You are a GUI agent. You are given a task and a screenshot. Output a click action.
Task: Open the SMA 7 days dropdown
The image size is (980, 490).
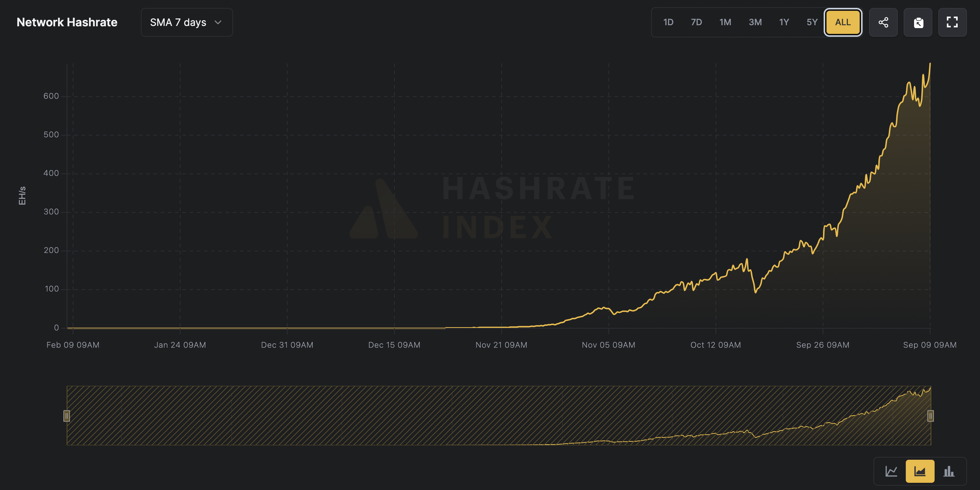(x=186, y=22)
